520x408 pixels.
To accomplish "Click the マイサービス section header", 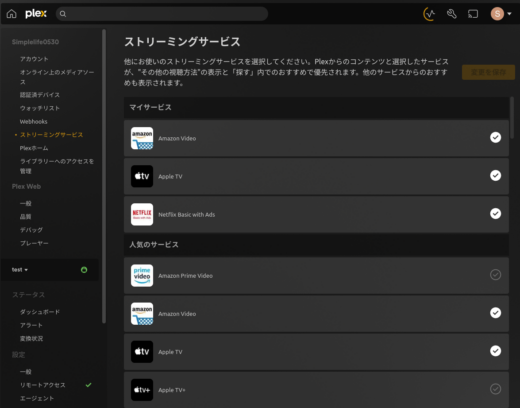I will pyautogui.click(x=316, y=107).
